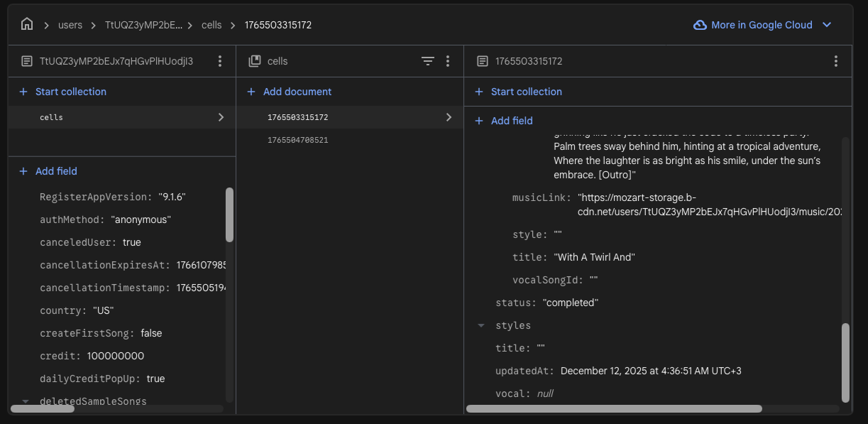Click the country "US" field

[77, 310]
